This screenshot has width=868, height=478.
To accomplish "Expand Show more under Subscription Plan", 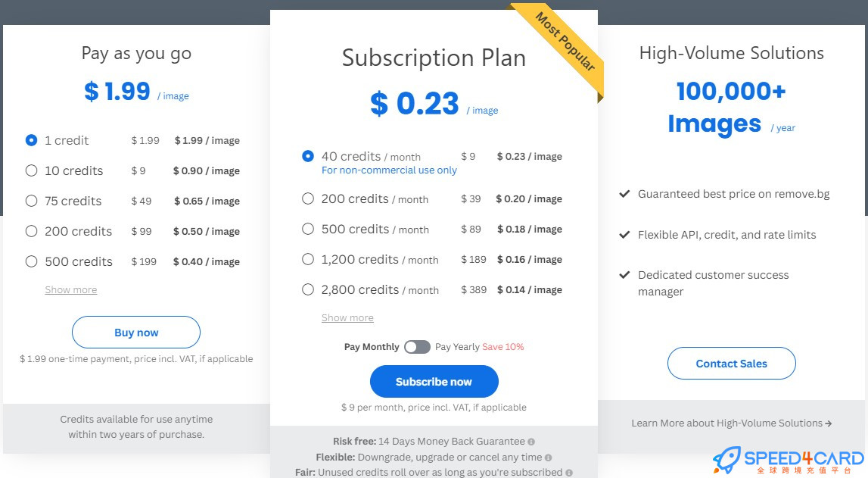I will (x=347, y=318).
